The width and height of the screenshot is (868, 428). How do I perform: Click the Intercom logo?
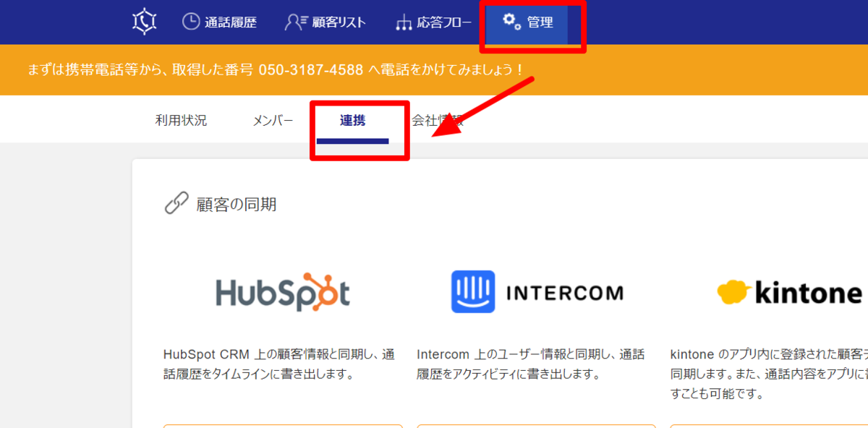[537, 292]
